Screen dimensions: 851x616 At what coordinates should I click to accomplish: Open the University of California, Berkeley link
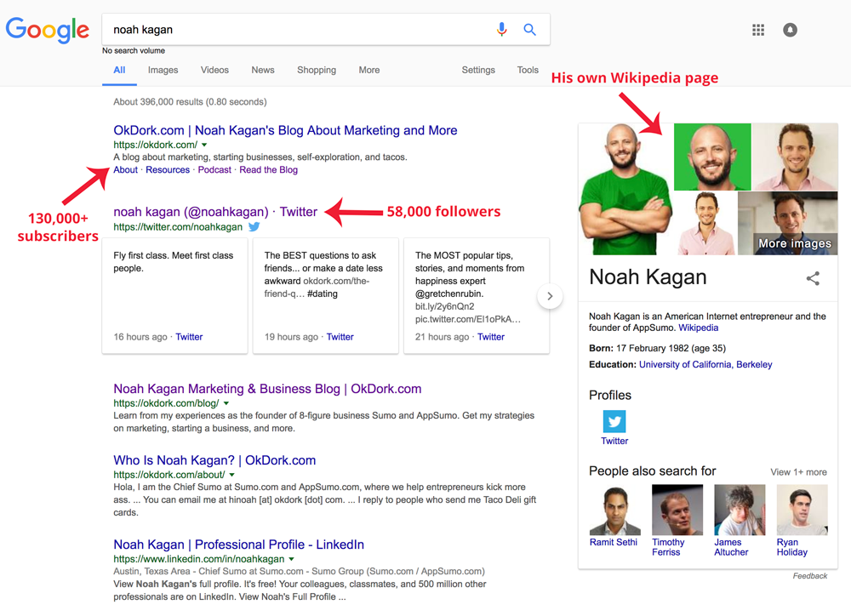click(x=705, y=365)
